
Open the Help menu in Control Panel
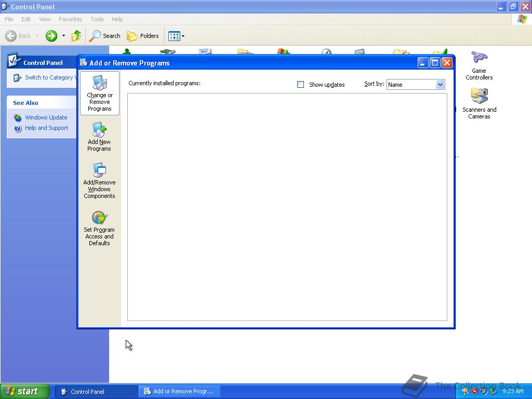point(117,19)
